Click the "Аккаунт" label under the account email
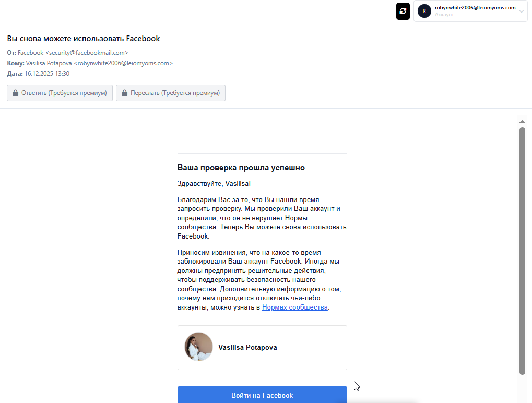Screen dimensions: 532x403 [x=444, y=15]
